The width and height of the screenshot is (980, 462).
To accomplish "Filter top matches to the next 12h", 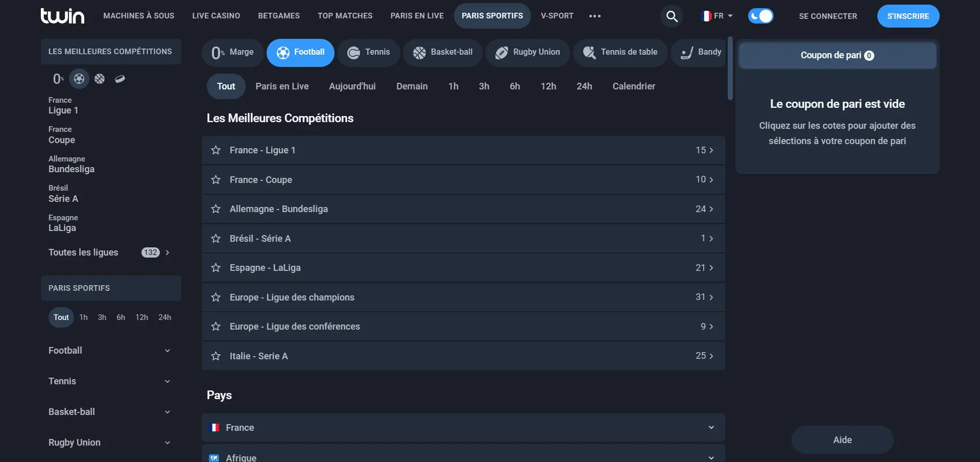I will (548, 86).
